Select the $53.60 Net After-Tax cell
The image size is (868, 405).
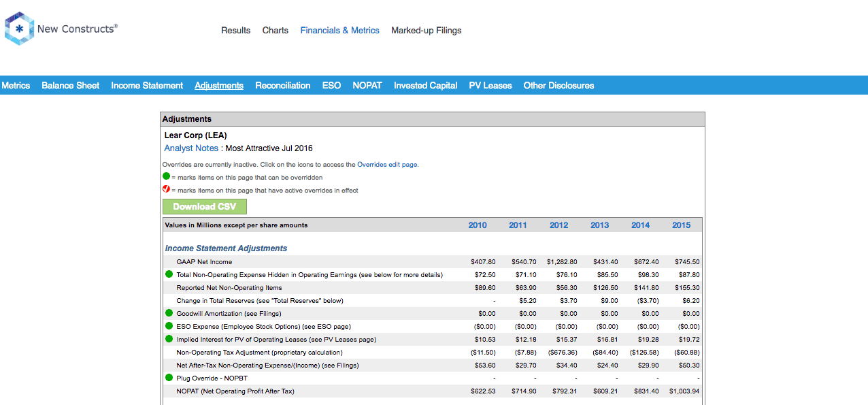coord(485,366)
